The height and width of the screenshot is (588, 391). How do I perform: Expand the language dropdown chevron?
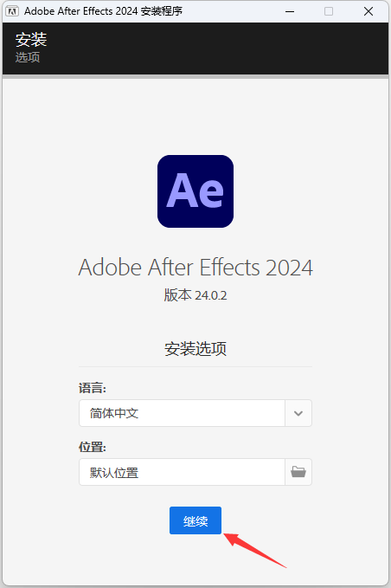point(298,413)
